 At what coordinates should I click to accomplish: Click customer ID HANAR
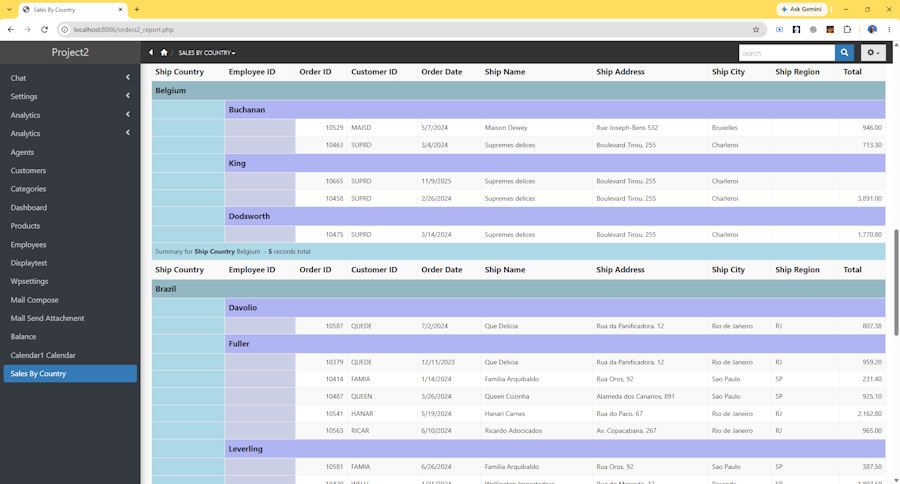click(x=362, y=413)
